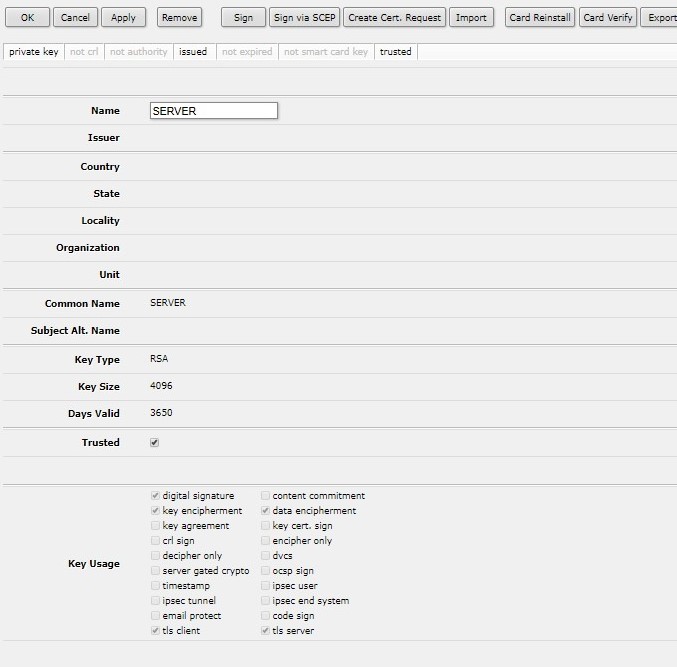Remove the SERVER certificate
This screenshot has width=677, height=667.
(179, 18)
